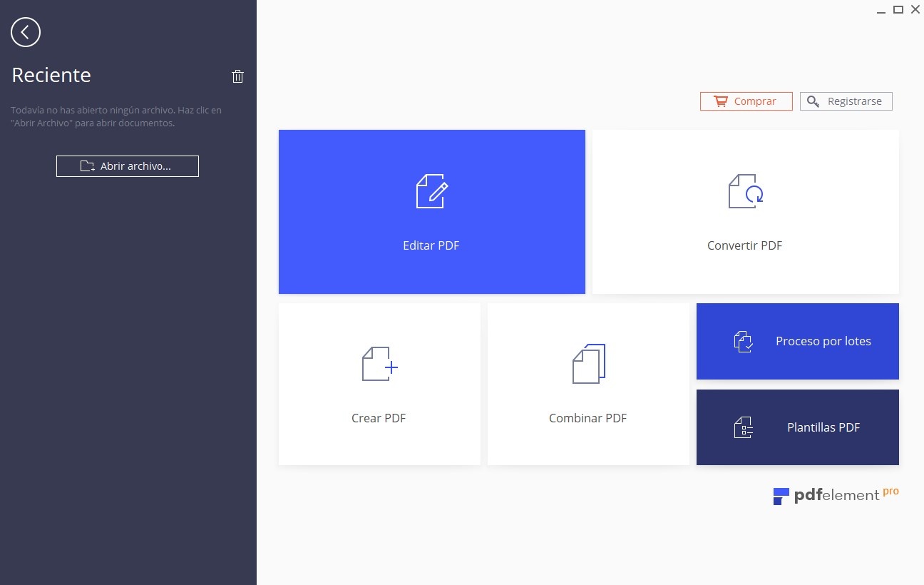This screenshot has height=585, width=924.
Task: Click the back arrow circle icon
Action: pyautogui.click(x=26, y=32)
